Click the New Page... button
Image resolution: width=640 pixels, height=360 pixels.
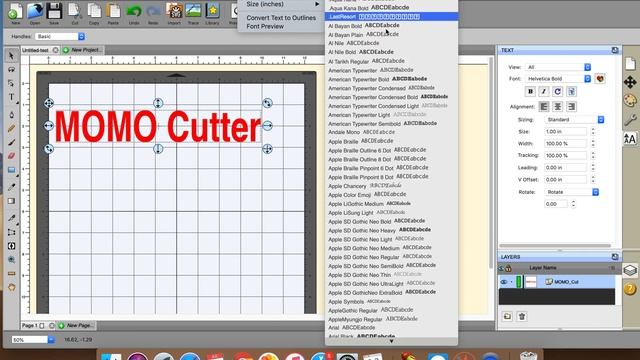pyautogui.click(x=76, y=325)
